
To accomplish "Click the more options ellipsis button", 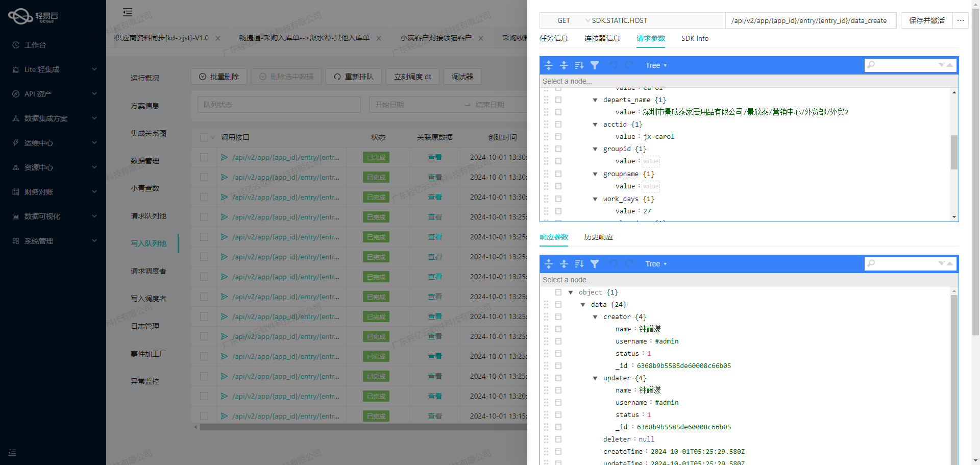I will tap(961, 20).
